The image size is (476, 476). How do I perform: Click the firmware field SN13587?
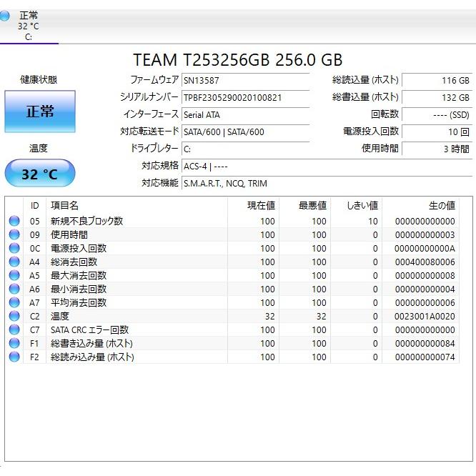click(x=245, y=81)
